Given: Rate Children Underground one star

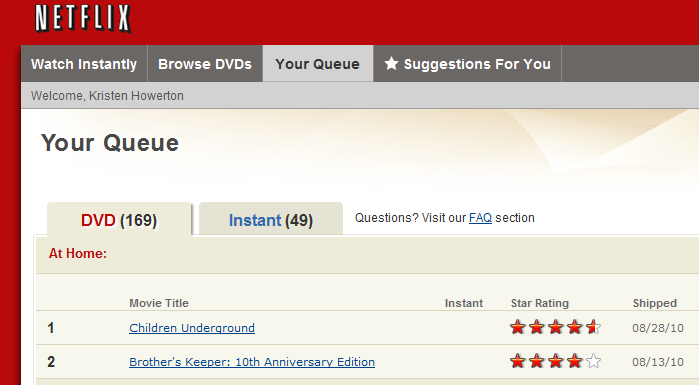Looking at the screenshot, I should (x=518, y=328).
